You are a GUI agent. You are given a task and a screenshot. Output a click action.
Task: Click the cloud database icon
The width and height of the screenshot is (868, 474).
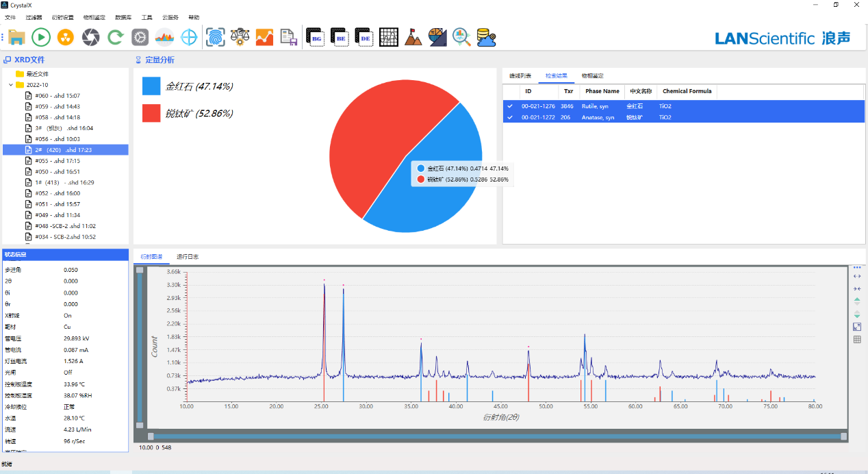[x=486, y=38]
